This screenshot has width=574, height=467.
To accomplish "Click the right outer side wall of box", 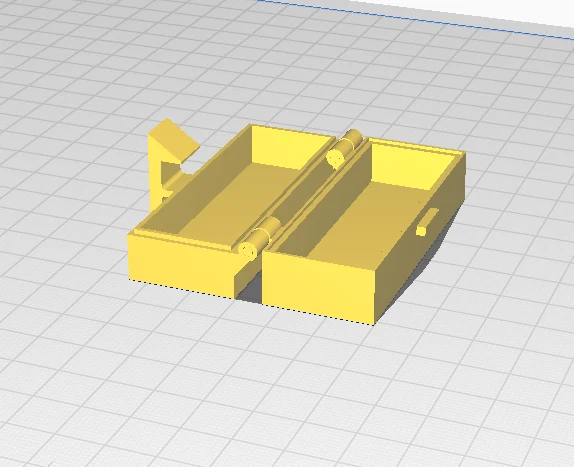I will click(x=421, y=242).
